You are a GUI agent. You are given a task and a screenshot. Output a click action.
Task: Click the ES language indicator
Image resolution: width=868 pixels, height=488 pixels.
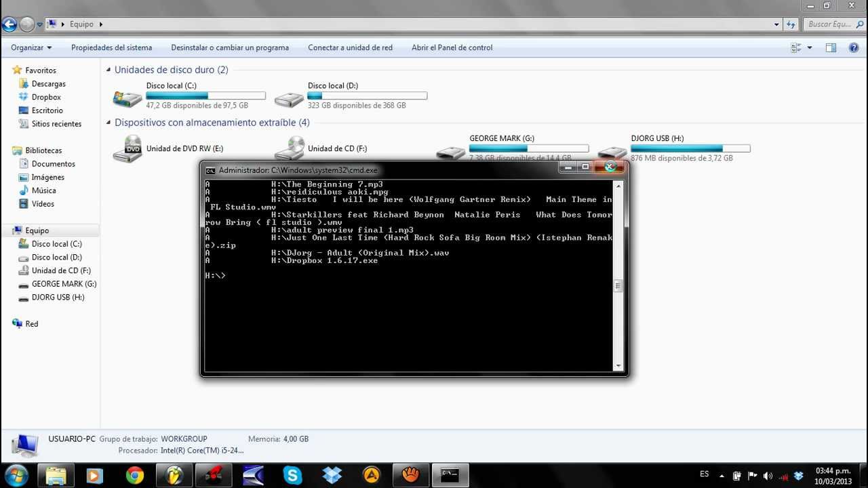pyautogui.click(x=705, y=474)
